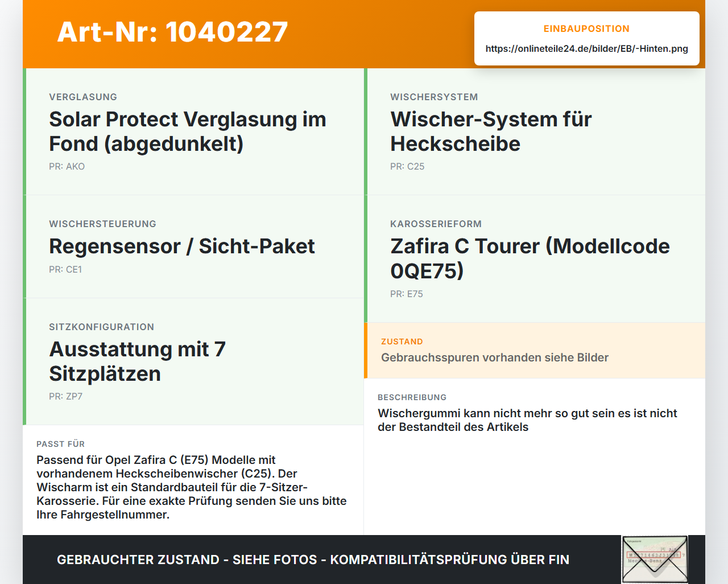Click the VERGLASUNG category label

(83, 97)
